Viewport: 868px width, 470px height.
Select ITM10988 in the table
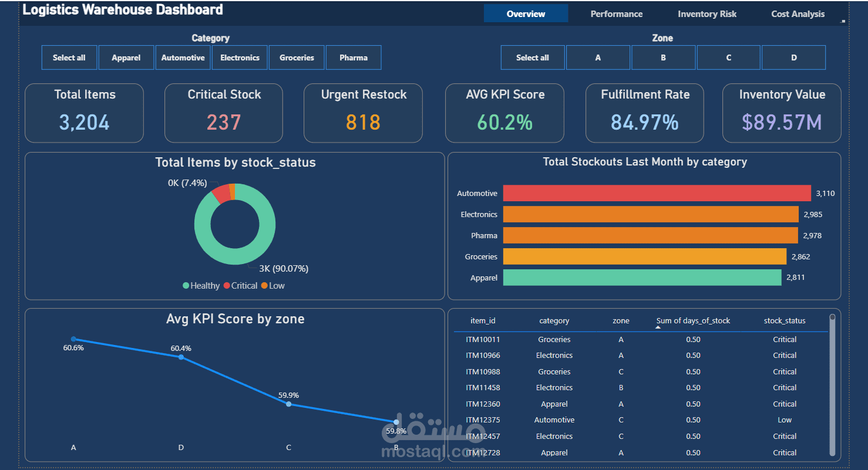[483, 371]
